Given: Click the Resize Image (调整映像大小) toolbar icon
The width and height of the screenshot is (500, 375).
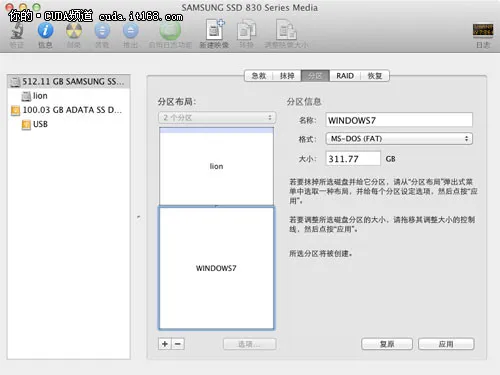Looking at the screenshot, I should click(x=286, y=30).
